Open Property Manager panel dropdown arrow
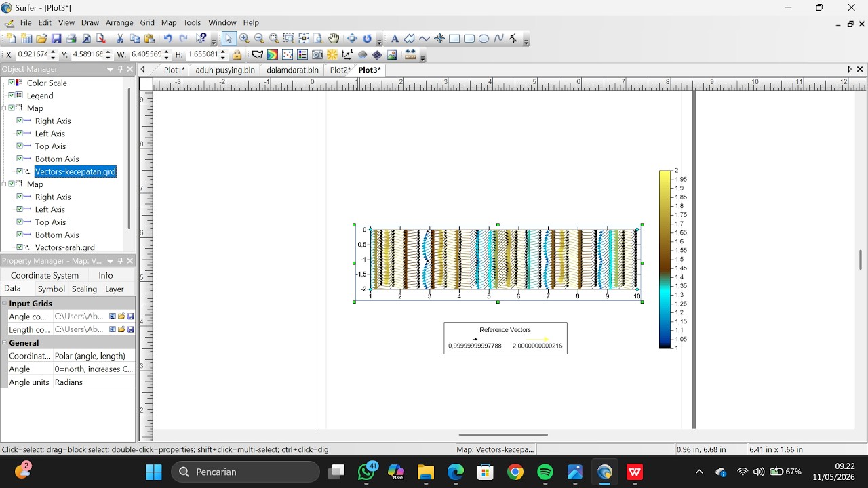 [110, 261]
